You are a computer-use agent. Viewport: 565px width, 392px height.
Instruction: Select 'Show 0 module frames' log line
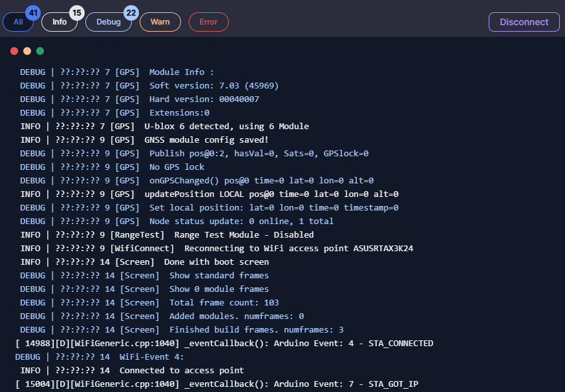pos(145,289)
